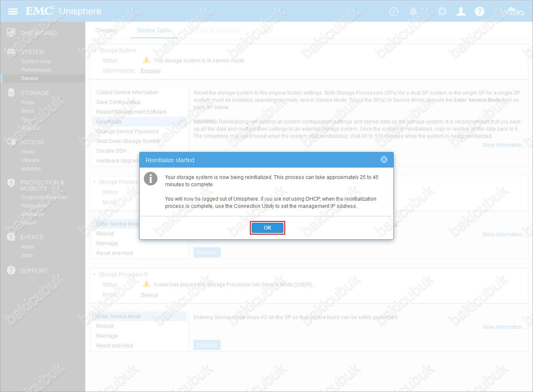
Task: Collapse the Storage Processor B section
Action: click(94, 274)
